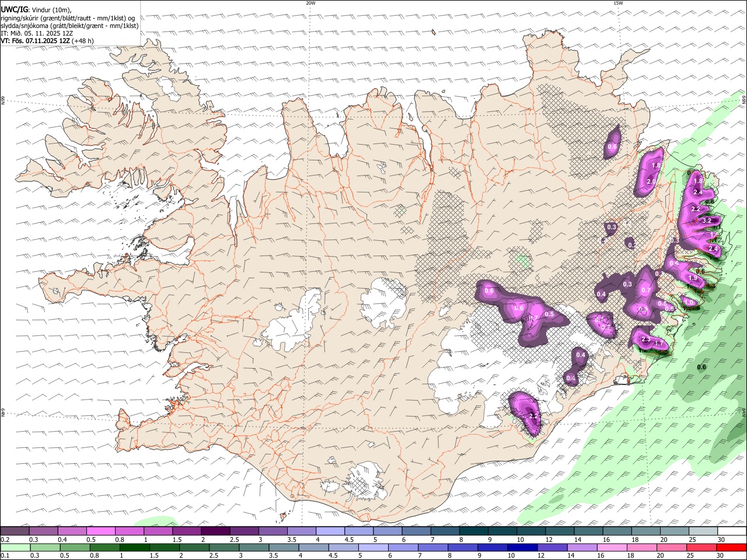
Task: Pick the slate blue 6 swatch in top legend
Action: coord(416,531)
